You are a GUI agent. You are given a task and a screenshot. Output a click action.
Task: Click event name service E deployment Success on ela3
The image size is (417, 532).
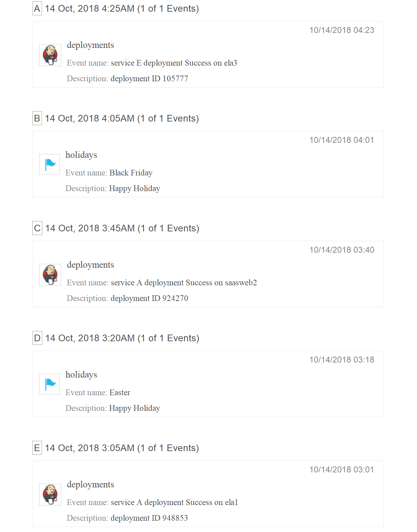(x=174, y=63)
